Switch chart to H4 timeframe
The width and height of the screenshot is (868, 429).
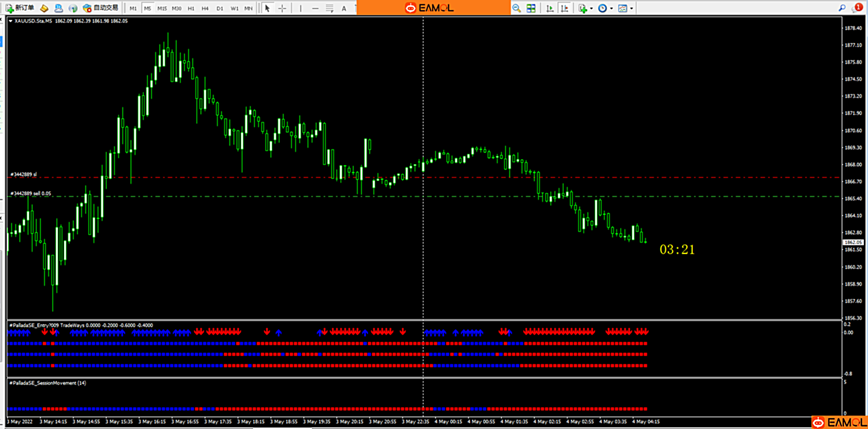205,8
